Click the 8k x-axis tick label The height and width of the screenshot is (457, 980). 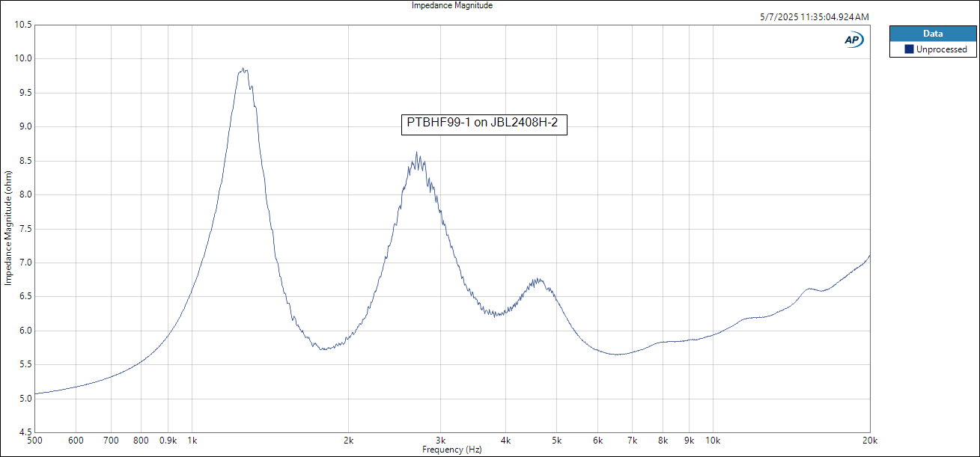(x=663, y=441)
